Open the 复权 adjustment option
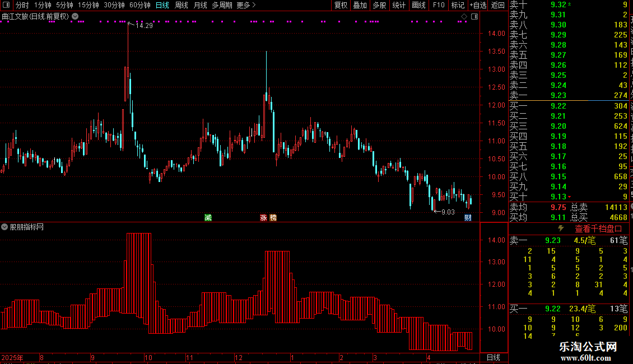Screen dimensions: 633x364 click(x=341, y=5)
